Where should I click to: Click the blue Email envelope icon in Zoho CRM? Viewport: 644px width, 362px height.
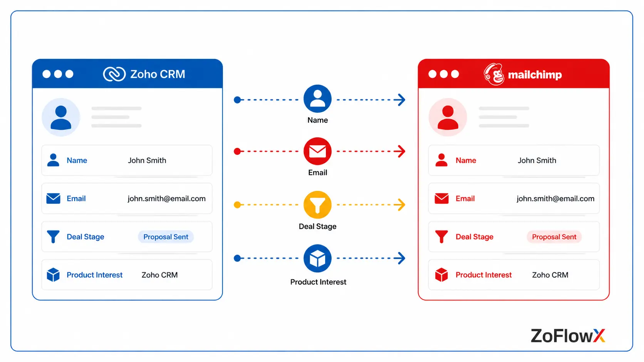pyautogui.click(x=53, y=199)
